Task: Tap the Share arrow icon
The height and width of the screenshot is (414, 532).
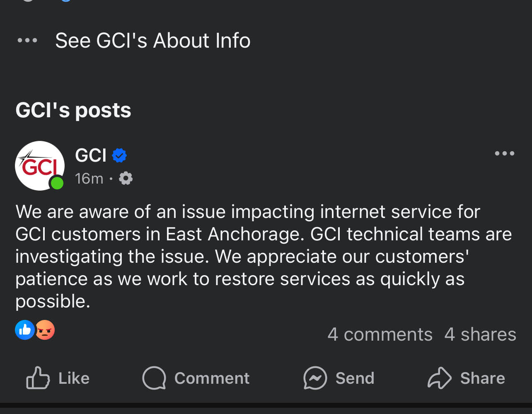Action: [439, 378]
